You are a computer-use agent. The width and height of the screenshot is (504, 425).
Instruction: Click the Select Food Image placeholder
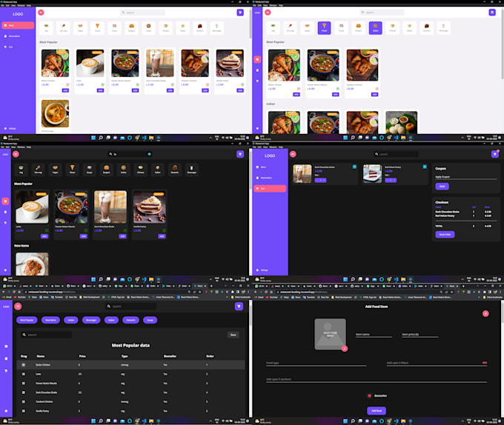[330, 334]
